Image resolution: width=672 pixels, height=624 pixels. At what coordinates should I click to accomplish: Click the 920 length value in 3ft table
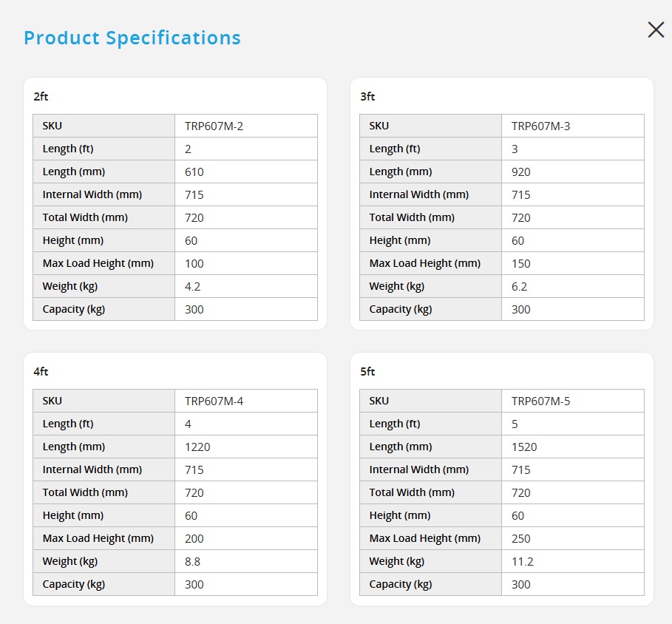pos(520,172)
